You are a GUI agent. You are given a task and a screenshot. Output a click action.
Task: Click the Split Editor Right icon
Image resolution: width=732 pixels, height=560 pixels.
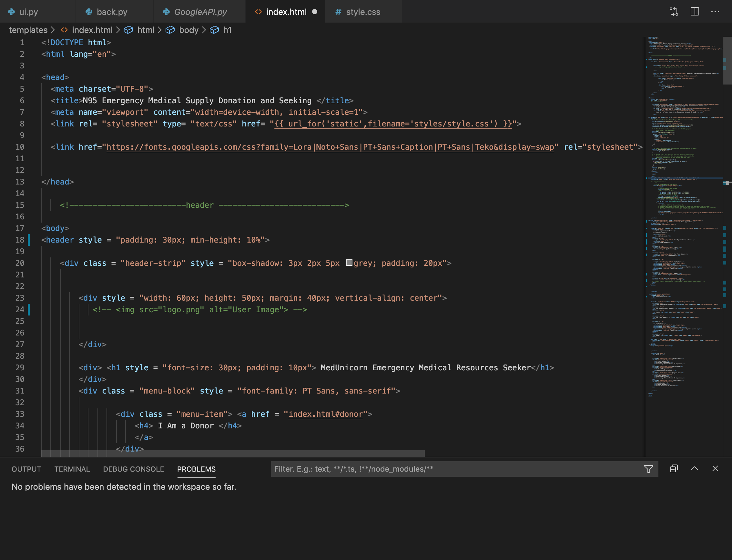pos(695,12)
